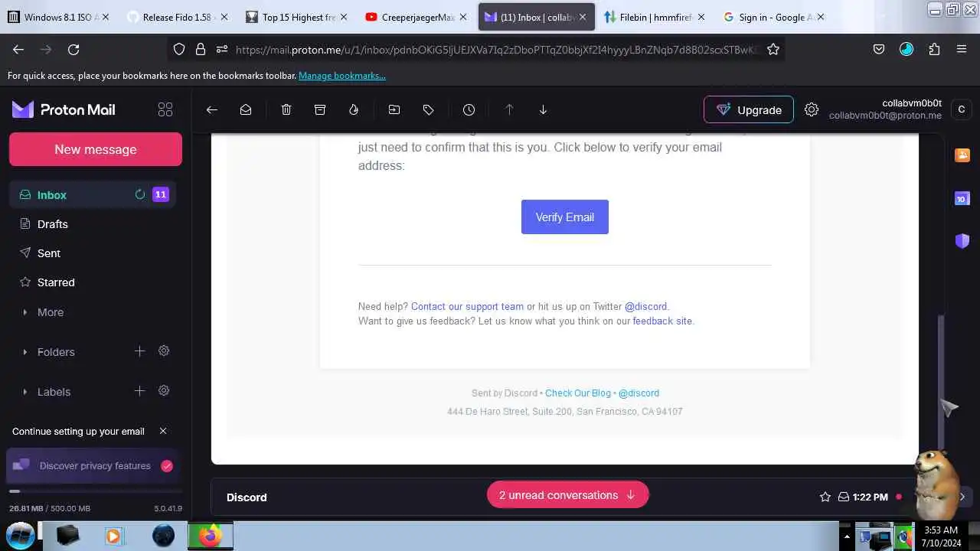Open the account menu avatar C

click(962, 109)
